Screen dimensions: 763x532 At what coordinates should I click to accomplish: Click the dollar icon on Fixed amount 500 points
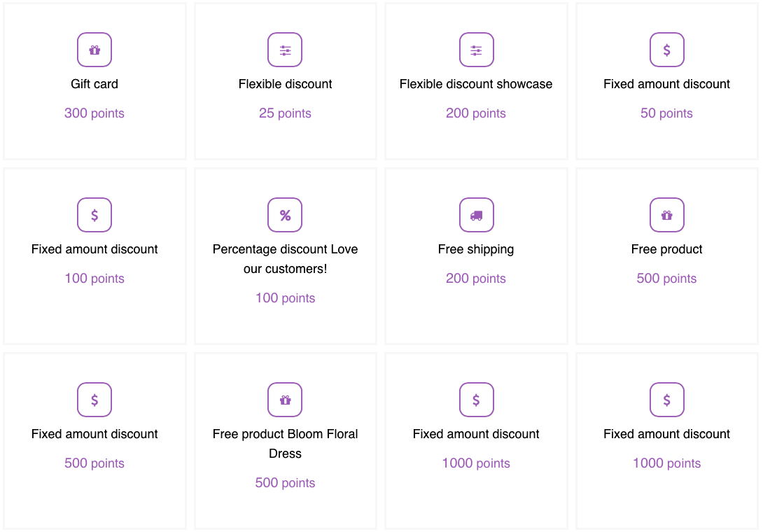94,400
